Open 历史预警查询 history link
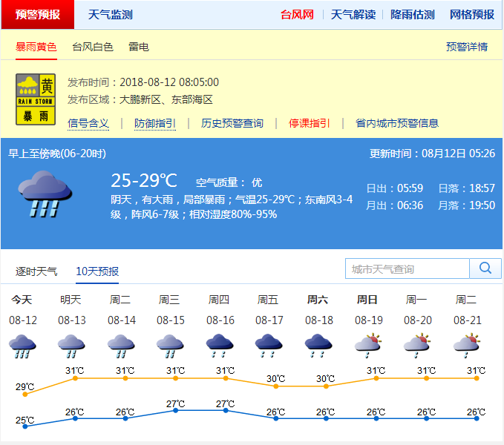504x445 pixels. point(232,123)
